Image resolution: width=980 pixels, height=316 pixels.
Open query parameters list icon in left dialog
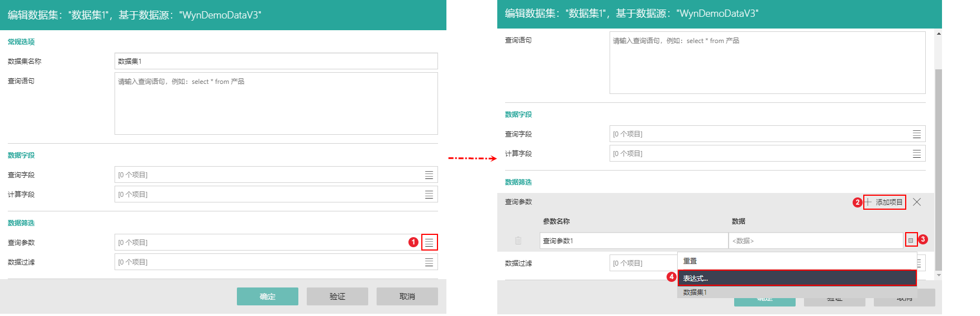[x=429, y=242]
